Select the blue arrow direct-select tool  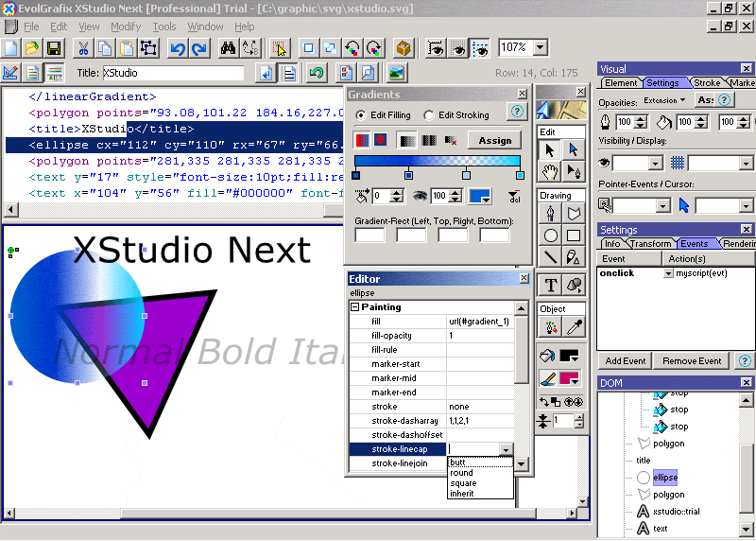[574, 149]
